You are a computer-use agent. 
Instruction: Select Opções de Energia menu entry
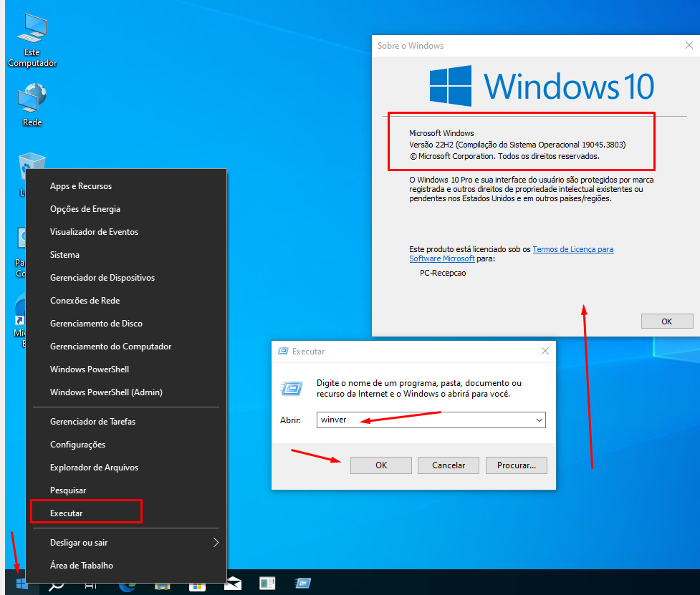coord(126,209)
